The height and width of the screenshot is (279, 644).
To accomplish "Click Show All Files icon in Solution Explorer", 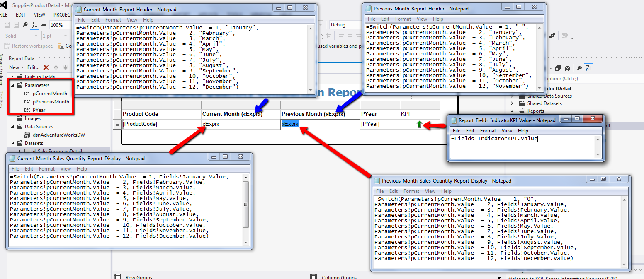I will [x=567, y=68].
